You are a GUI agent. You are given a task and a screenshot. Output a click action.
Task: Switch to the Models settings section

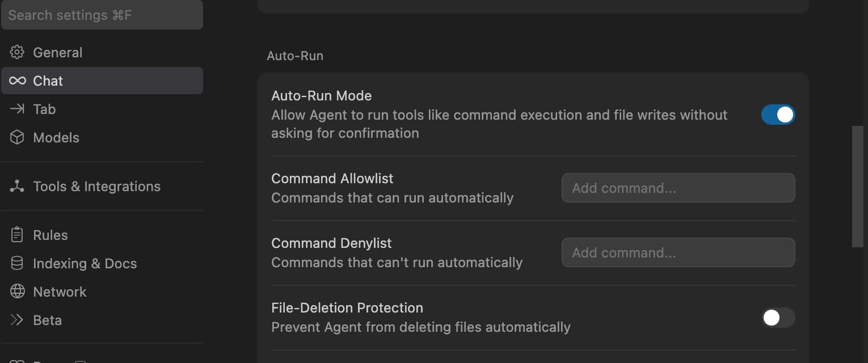coord(56,137)
